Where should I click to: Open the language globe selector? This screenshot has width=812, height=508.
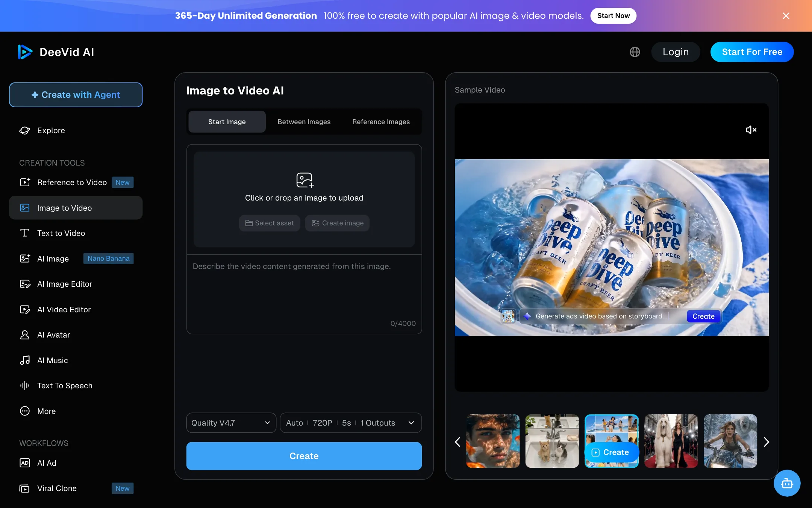(x=635, y=52)
